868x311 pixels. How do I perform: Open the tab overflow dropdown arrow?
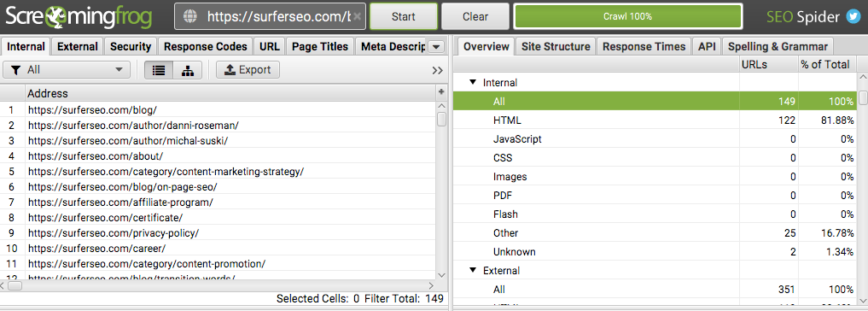point(437,47)
